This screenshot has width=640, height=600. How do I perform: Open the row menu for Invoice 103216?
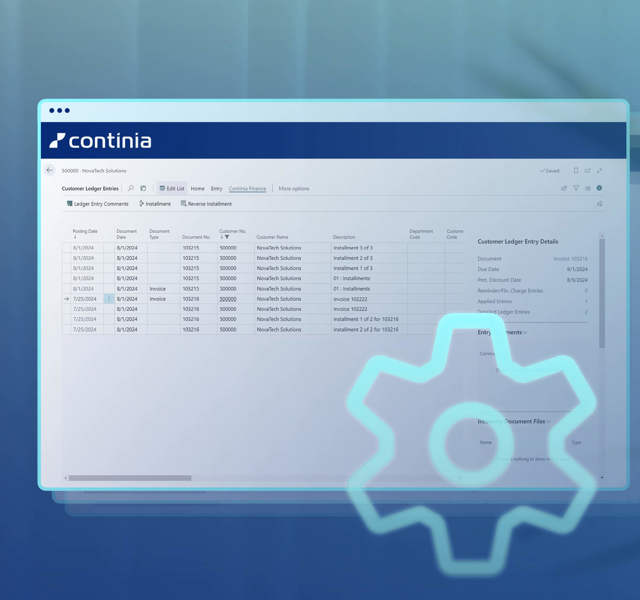pos(110,299)
